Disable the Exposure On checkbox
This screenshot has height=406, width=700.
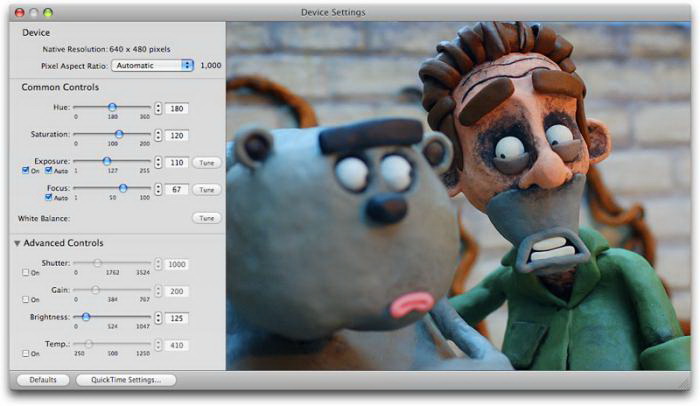25,171
